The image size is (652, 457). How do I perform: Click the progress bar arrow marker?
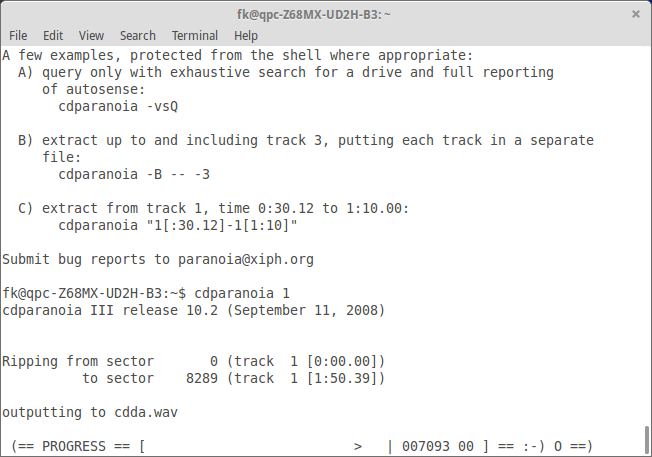click(358, 447)
